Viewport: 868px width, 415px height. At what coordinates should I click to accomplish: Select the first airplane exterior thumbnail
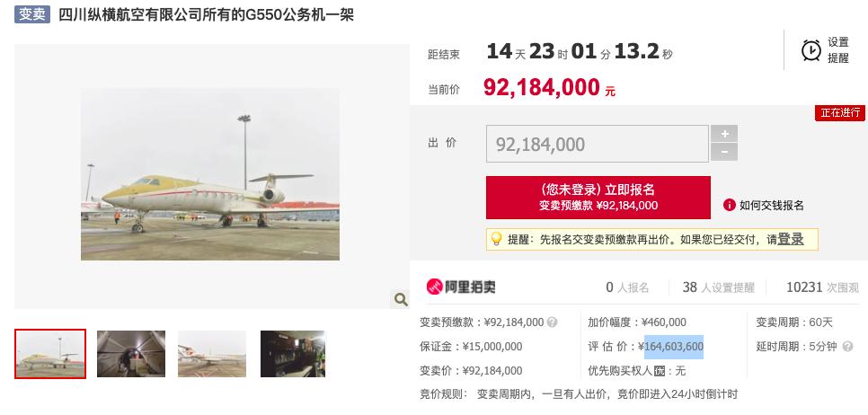coord(50,354)
